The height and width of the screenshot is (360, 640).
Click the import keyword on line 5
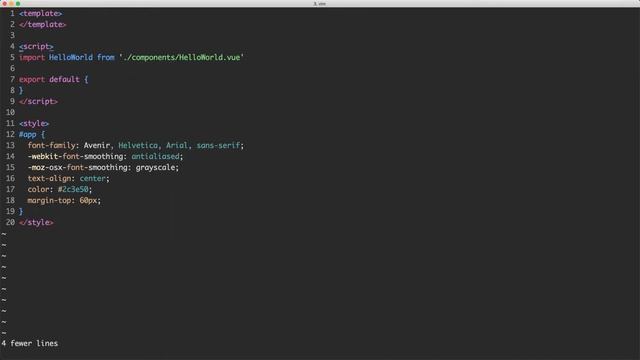point(32,58)
